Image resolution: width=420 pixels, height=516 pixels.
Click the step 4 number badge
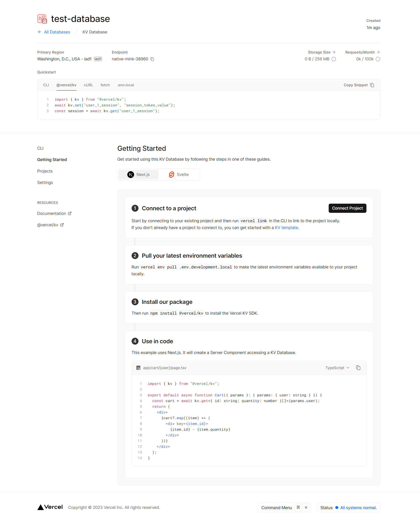(135, 341)
